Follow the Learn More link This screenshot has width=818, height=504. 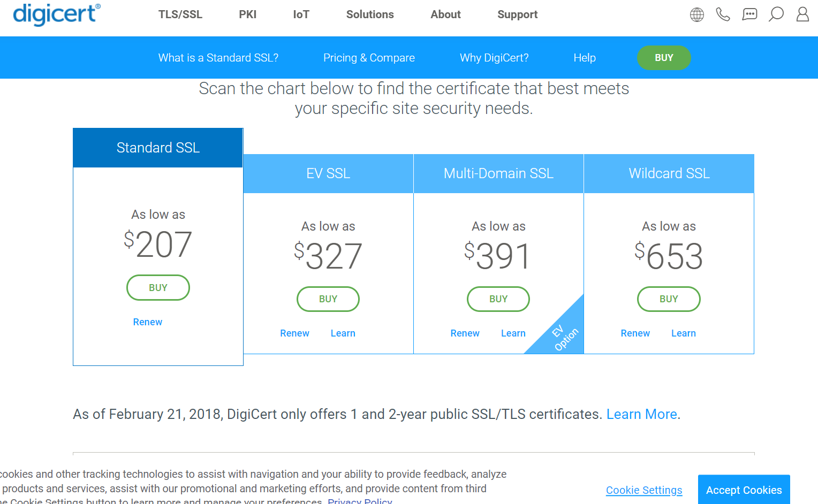pos(642,414)
